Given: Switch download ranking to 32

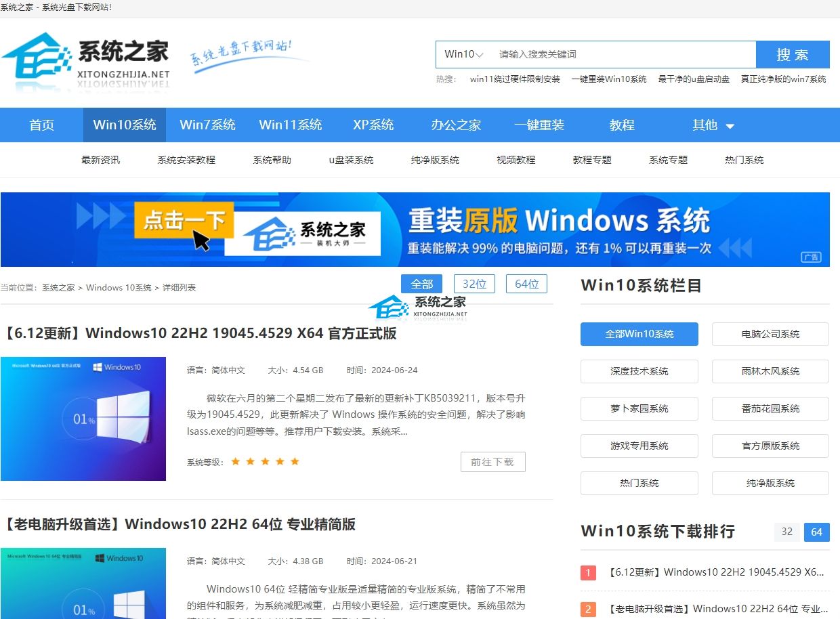Looking at the screenshot, I should click(786, 532).
